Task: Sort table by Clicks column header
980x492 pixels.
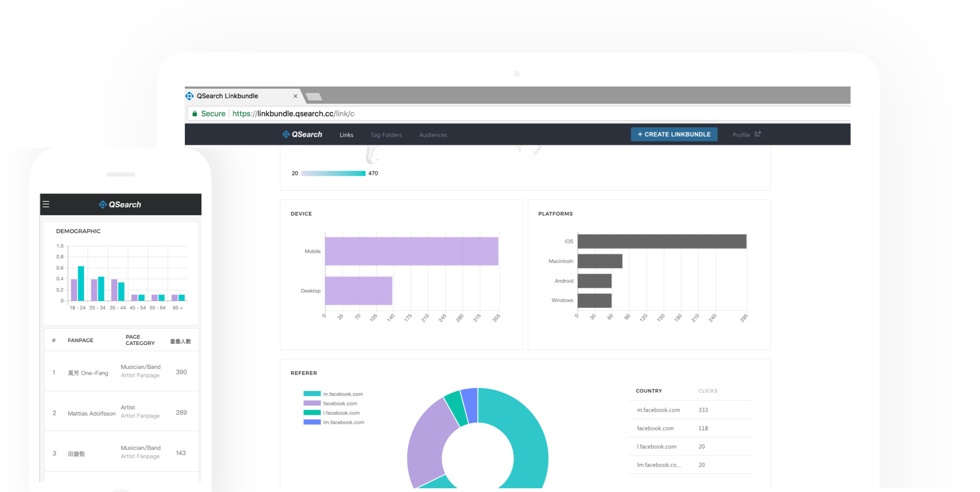Action: click(708, 391)
